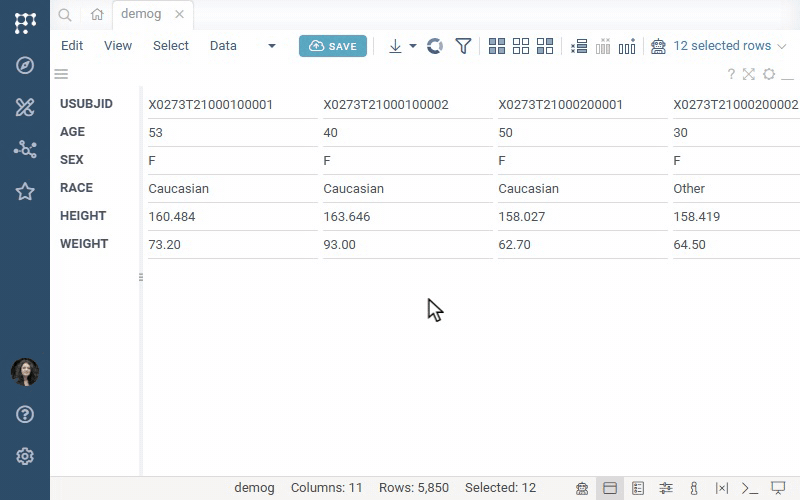This screenshot has height=500, width=800.
Task: Open the Select menu
Action: coord(171,45)
